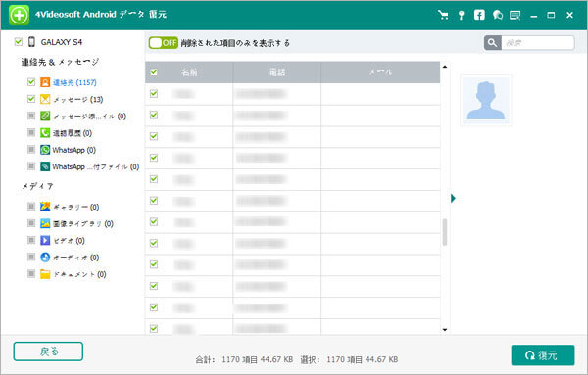
Task: Open the 連絡先 (1157) category
Action: click(x=74, y=82)
